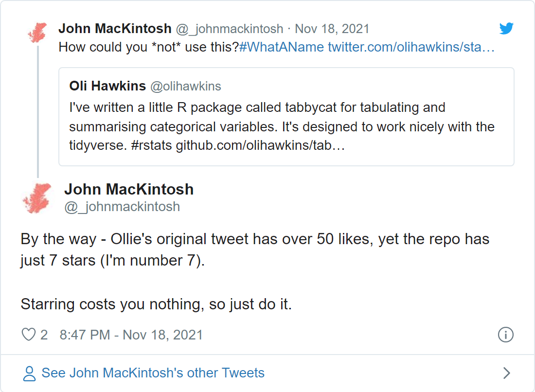Viewport: 535px width, 392px height.
Task: Open the Nov 18, 2021 header date
Action: point(332,29)
